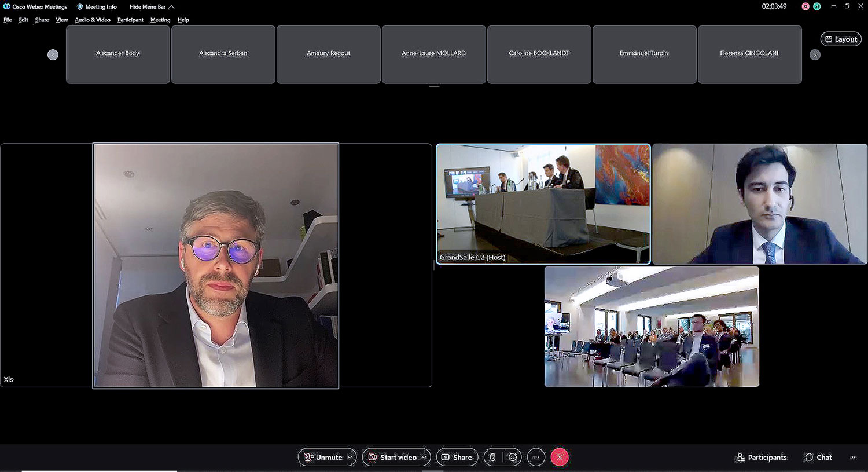Select the GrandSalle C2 (Host) video tile
The image size is (868, 472).
(x=543, y=204)
